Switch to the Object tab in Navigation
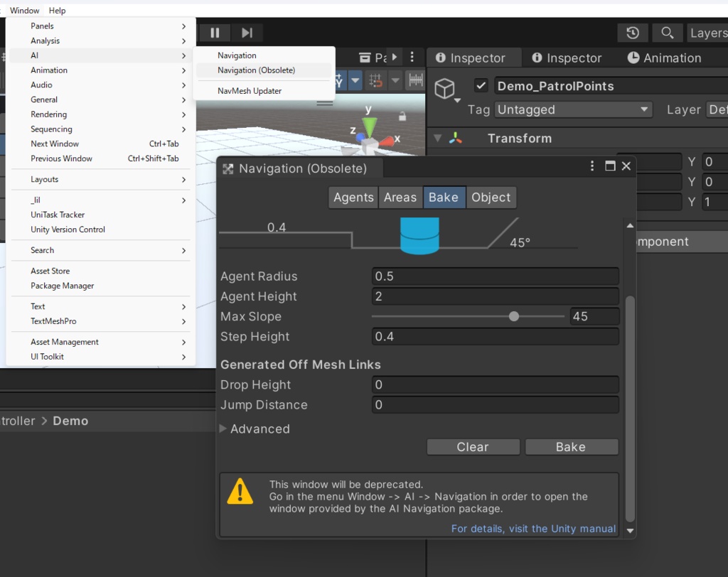Image resolution: width=728 pixels, height=577 pixels. point(491,198)
